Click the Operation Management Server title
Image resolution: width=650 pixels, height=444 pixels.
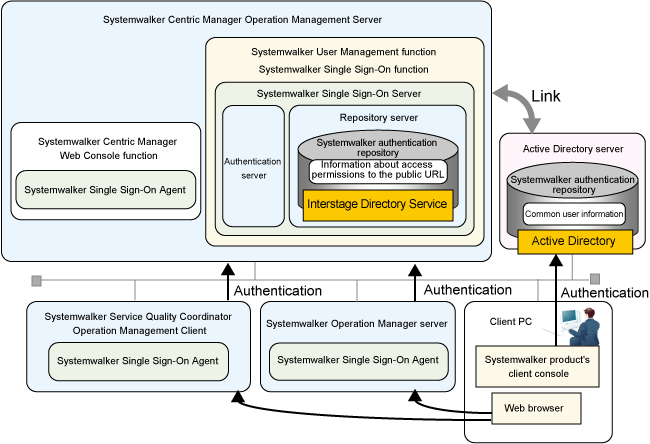[243, 19]
